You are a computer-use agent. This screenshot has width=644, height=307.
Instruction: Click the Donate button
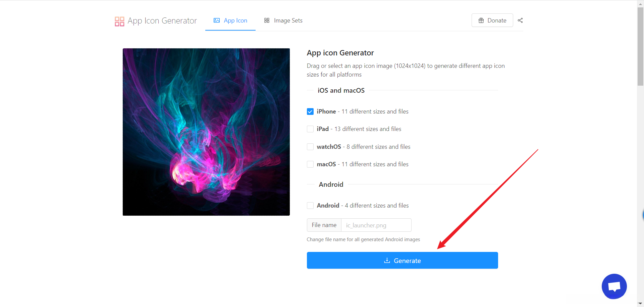point(492,20)
